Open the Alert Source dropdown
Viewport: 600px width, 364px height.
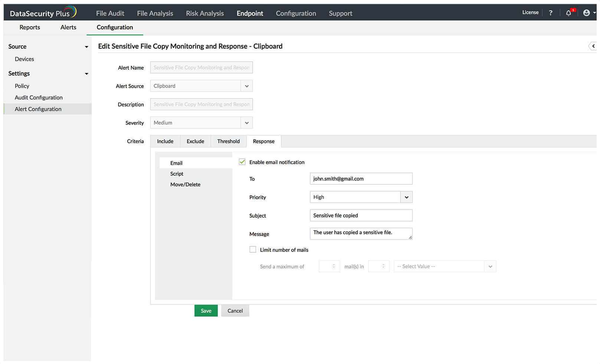tap(246, 86)
